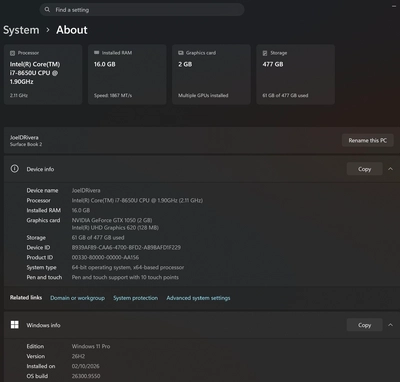This screenshot has height=382, width=400.
Task: Select the Installed RAM 16.0 GB card
Action: click(127, 74)
